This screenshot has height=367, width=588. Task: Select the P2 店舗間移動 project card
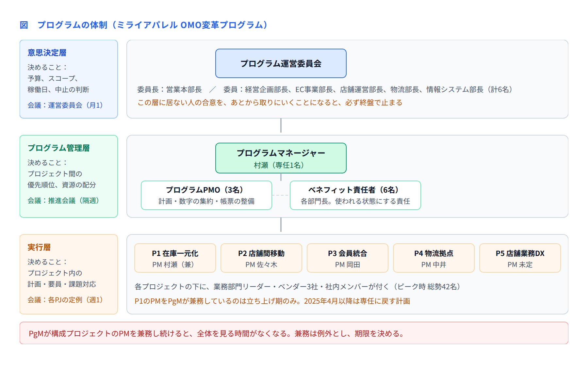(x=261, y=258)
